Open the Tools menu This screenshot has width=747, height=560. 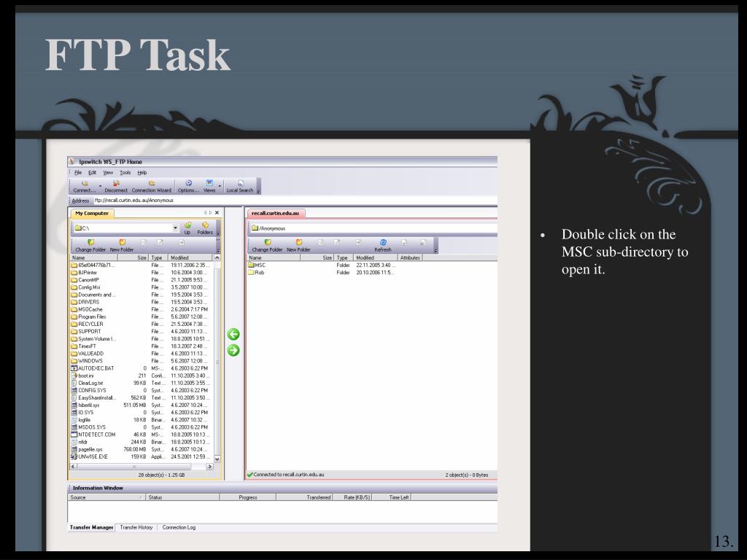(125, 173)
